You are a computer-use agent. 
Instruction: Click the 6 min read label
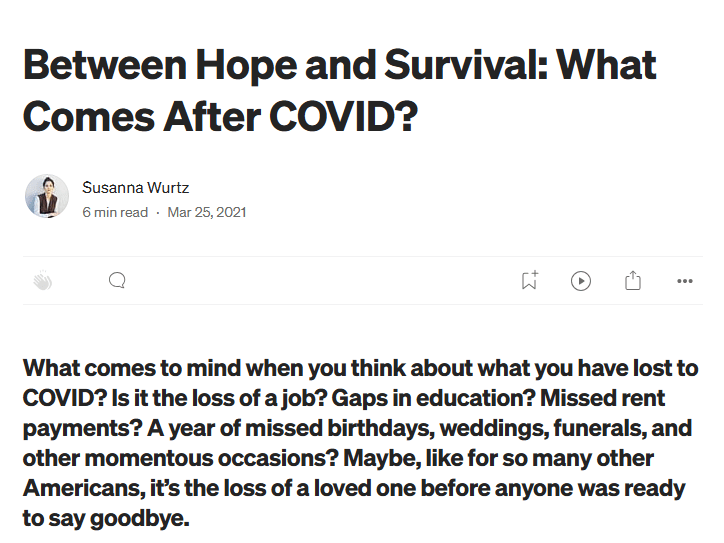point(115,212)
